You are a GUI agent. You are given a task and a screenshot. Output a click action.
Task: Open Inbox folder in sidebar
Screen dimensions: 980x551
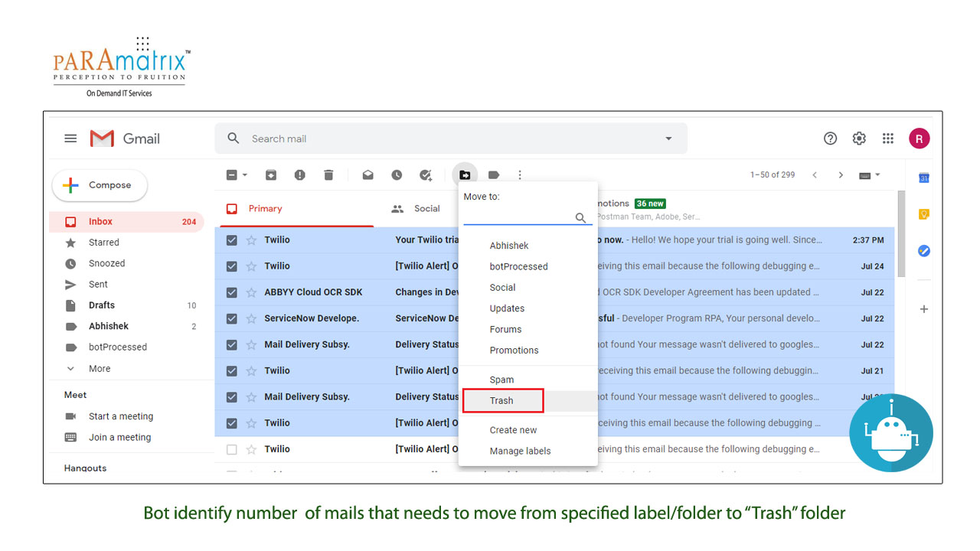[x=126, y=222]
